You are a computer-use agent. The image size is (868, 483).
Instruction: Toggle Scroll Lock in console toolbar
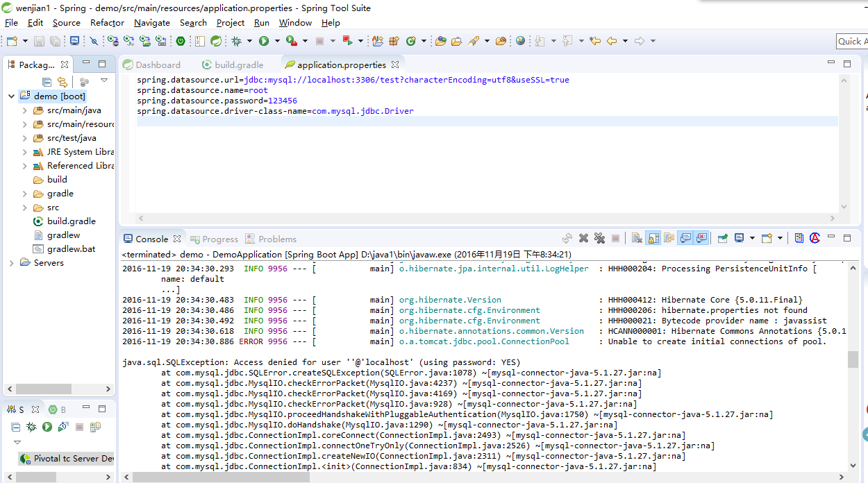coord(653,238)
